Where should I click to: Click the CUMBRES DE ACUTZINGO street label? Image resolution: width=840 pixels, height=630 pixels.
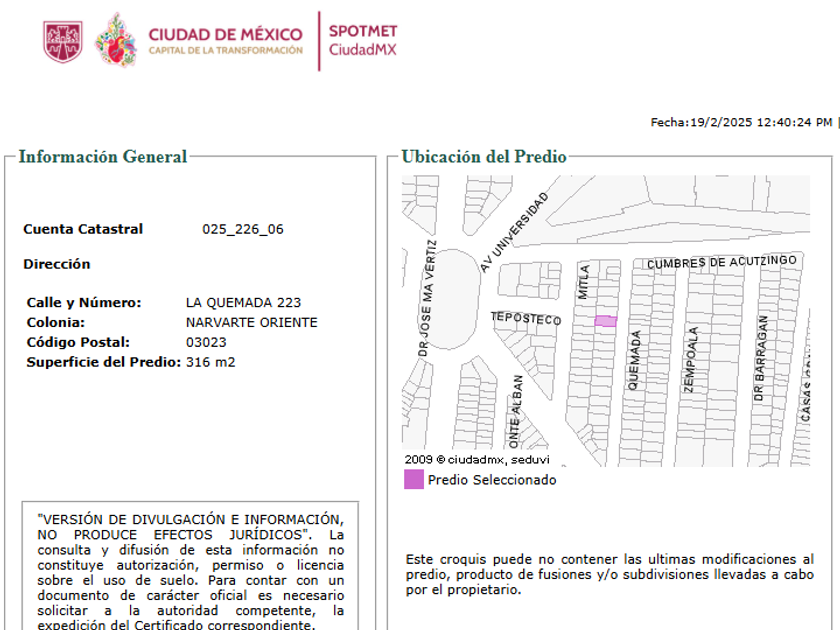722,262
